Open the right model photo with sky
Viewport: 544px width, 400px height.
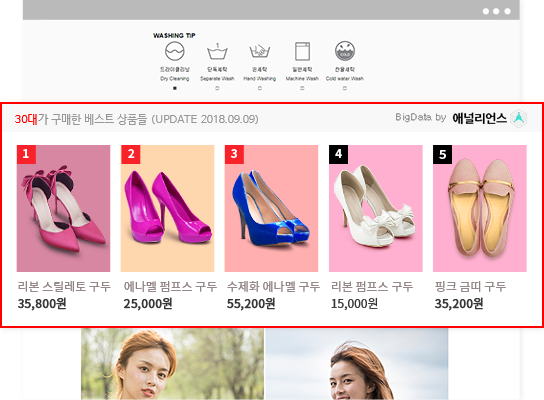357,364
